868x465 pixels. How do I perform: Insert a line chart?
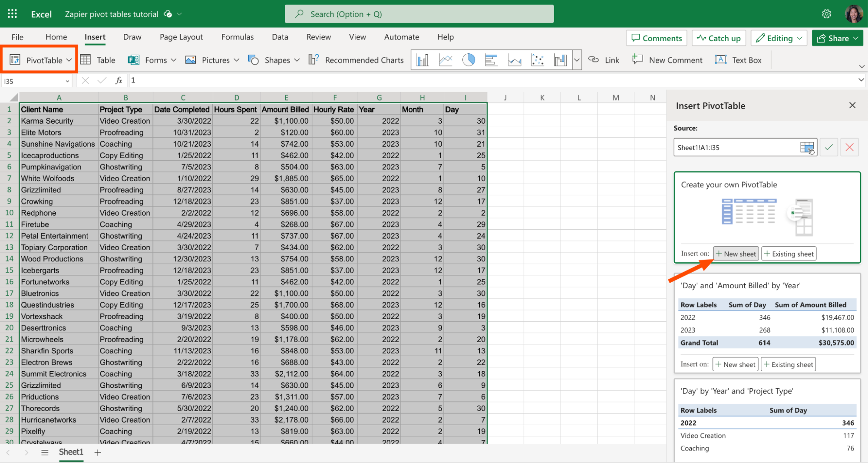pos(446,60)
